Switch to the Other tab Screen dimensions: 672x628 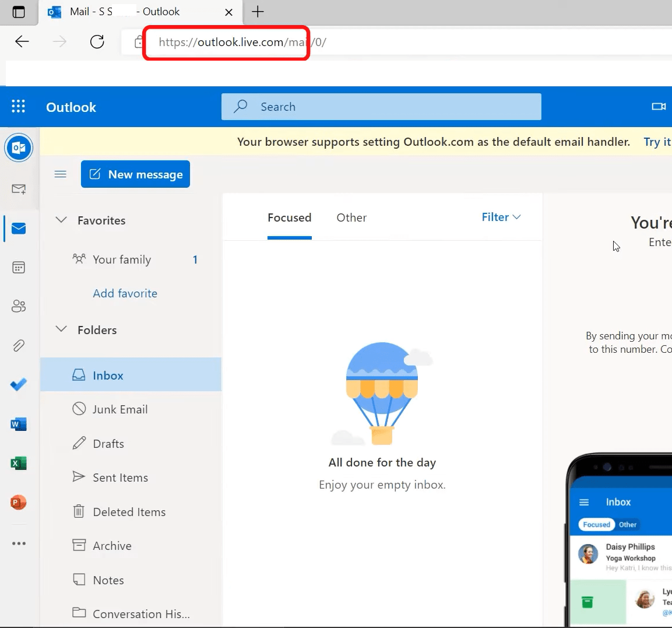[x=351, y=217]
